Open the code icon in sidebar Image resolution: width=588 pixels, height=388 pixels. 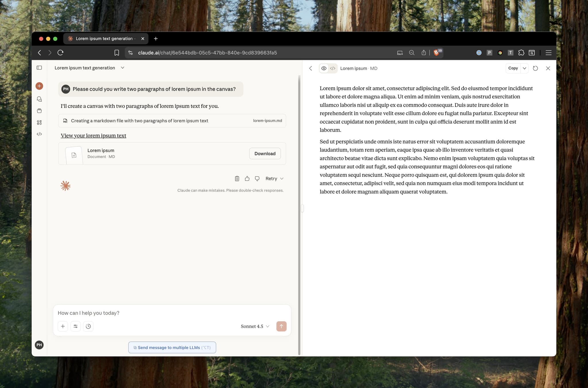[39, 134]
